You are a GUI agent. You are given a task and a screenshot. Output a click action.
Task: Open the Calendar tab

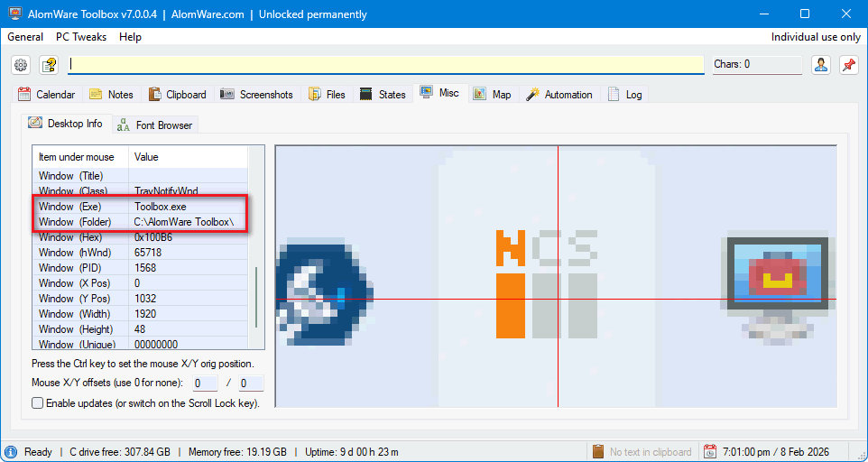pos(46,95)
